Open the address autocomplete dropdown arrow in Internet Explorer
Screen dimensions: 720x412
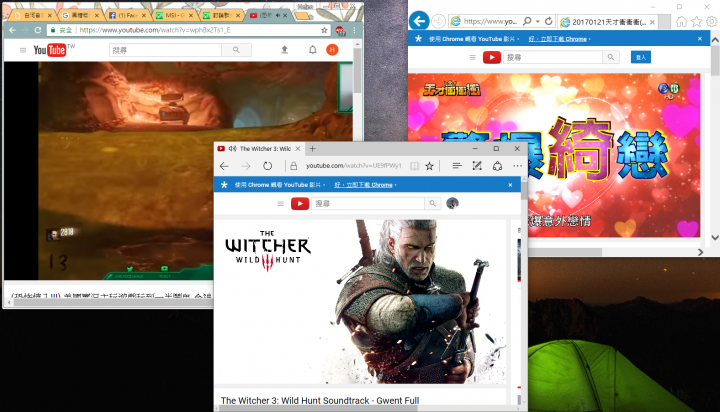pos(538,21)
